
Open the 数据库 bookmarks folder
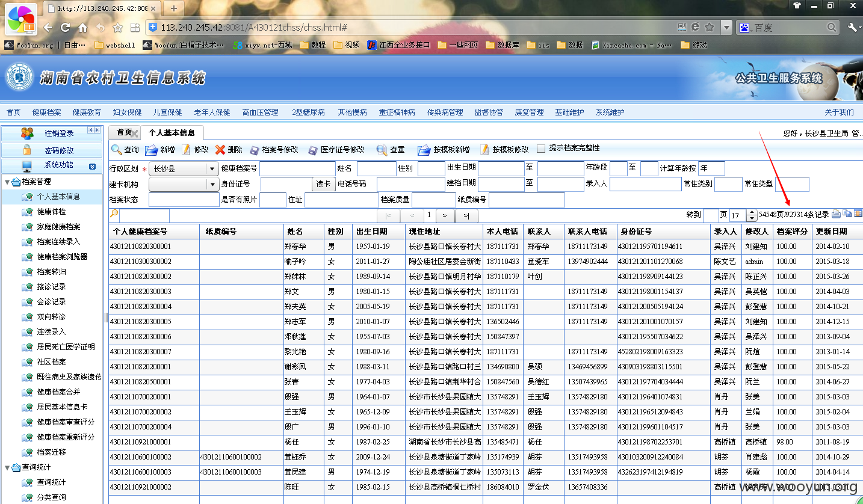502,45
